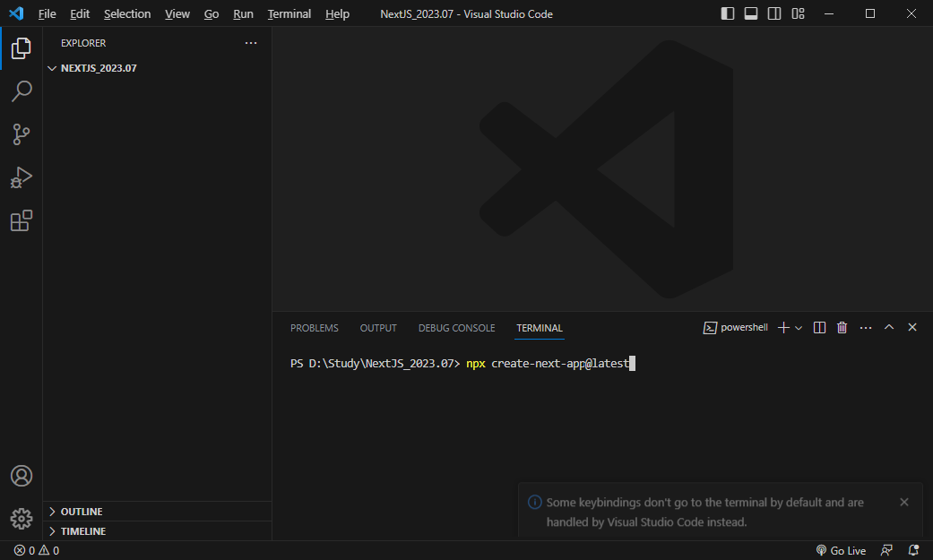The height and width of the screenshot is (560, 933).
Task: Open the Search view icon
Action: point(22,91)
